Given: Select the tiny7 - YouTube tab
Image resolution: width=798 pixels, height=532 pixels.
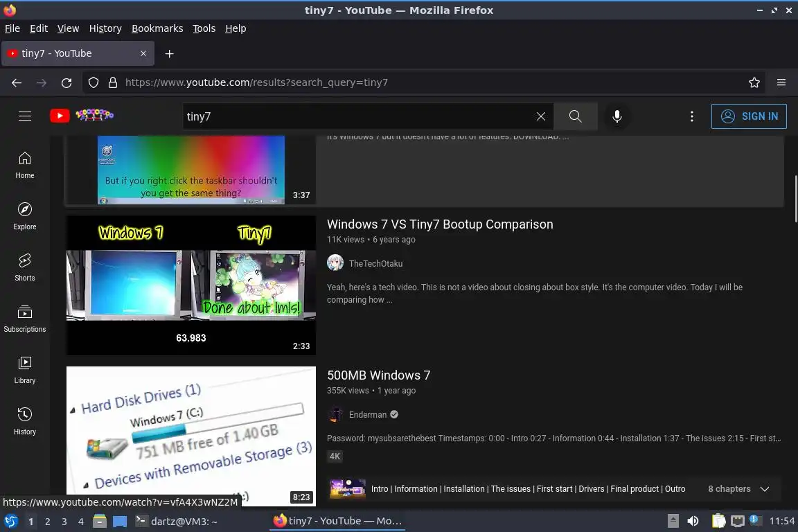Looking at the screenshot, I should click(78, 53).
